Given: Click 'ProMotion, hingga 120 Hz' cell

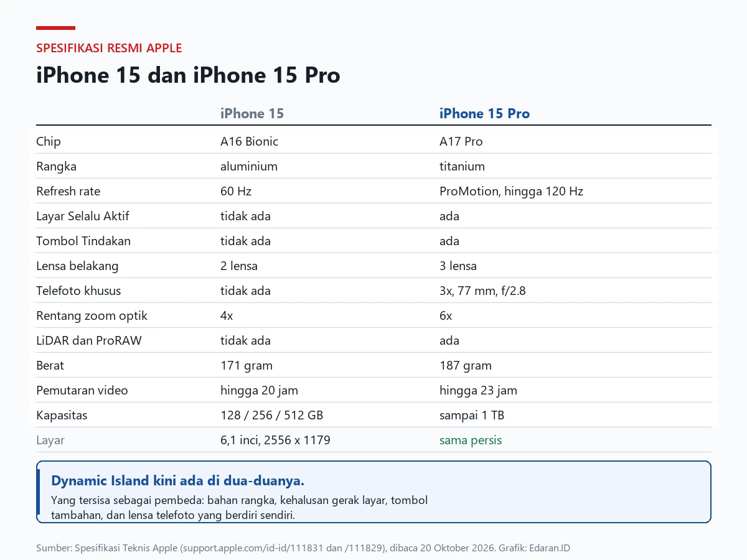Looking at the screenshot, I should (x=511, y=191).
